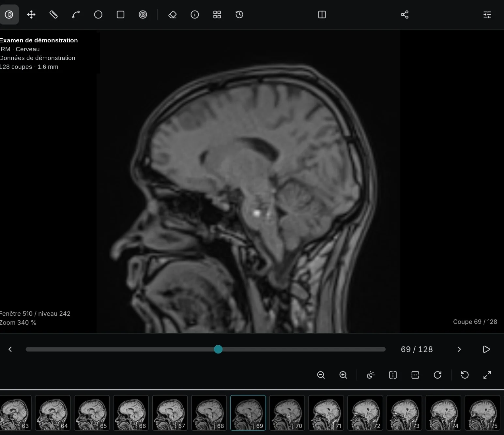This screenshot has width=504, height=435.
Task: Enter fullscreen mode
Action: click(x=487, y=375)
